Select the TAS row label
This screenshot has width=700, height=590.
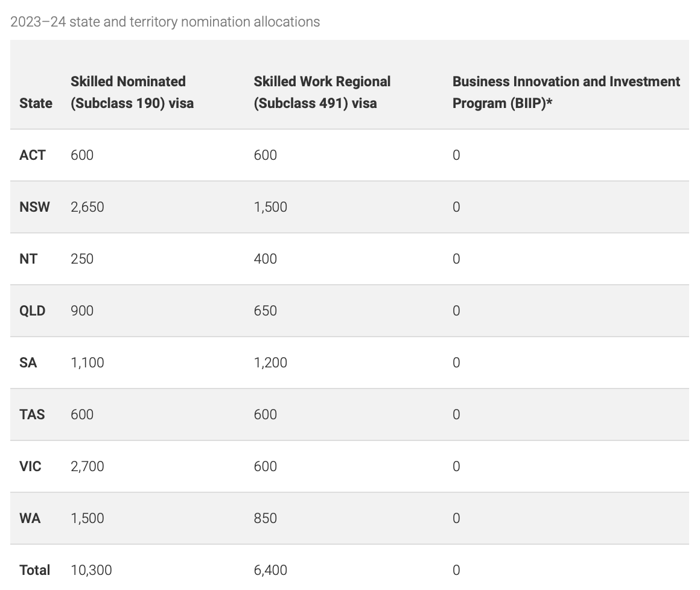tap(32, 414)
